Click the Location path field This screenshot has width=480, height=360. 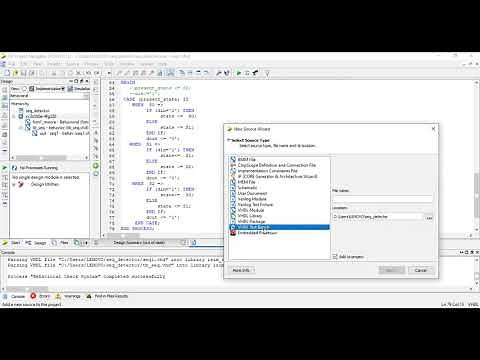coord(377,217)
